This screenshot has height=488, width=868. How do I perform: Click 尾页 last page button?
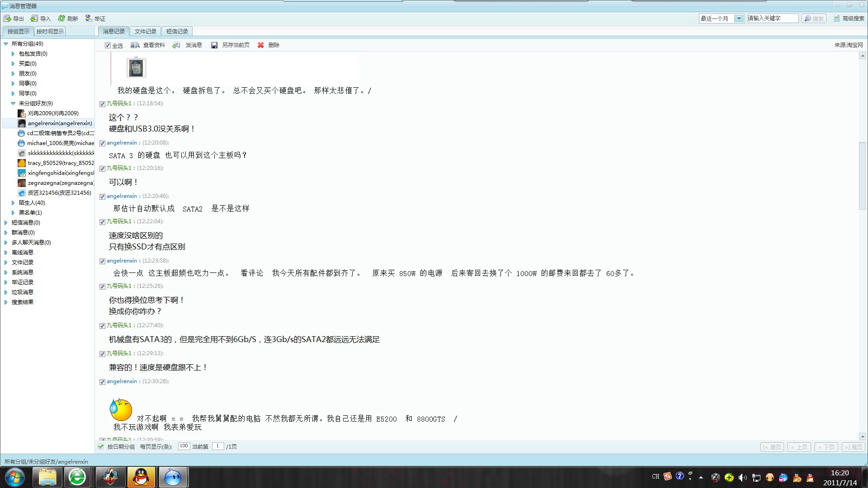coord(854,447)
